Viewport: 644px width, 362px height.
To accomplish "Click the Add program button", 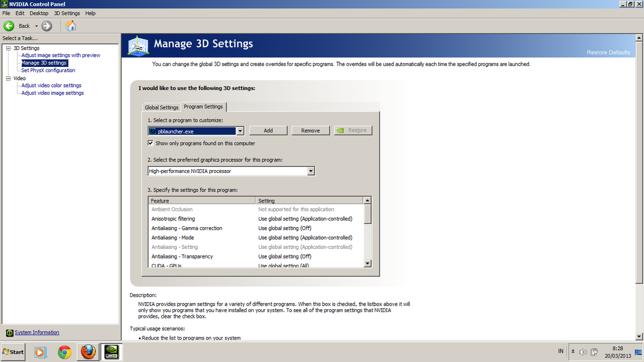I will (268, 131).
